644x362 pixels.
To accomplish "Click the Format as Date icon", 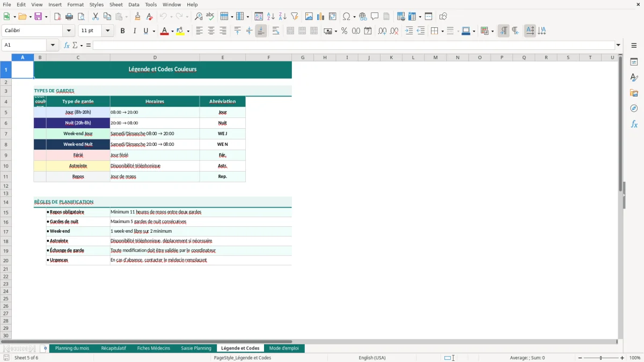I will click(368, 31).
